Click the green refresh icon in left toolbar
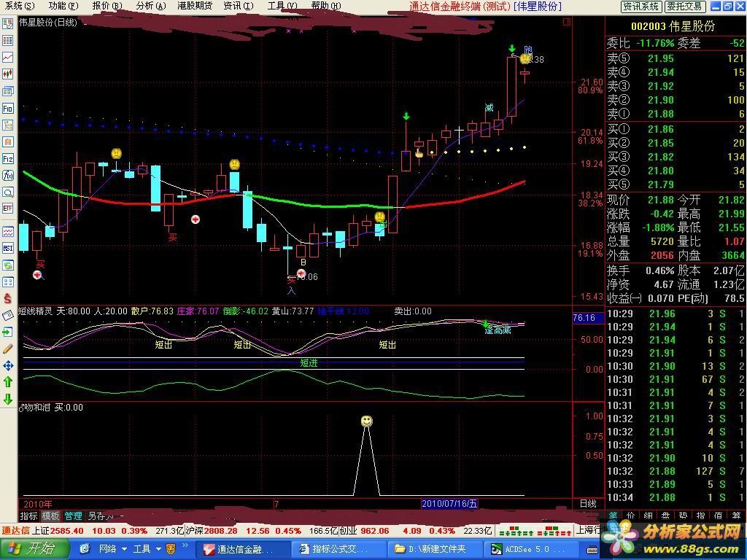Viewport: 747px width, 560px height. click(7, 265)
